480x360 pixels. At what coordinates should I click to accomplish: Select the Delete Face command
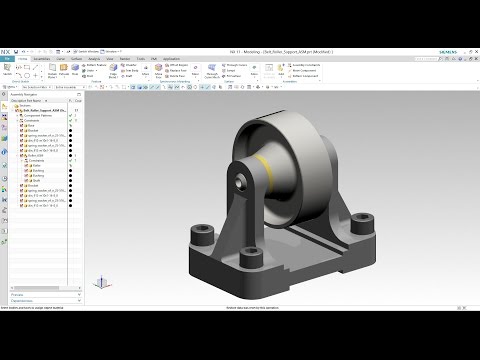pos(175,76)
